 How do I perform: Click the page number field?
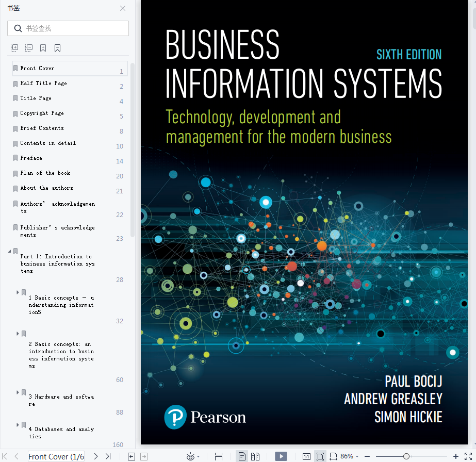(56, 456)
